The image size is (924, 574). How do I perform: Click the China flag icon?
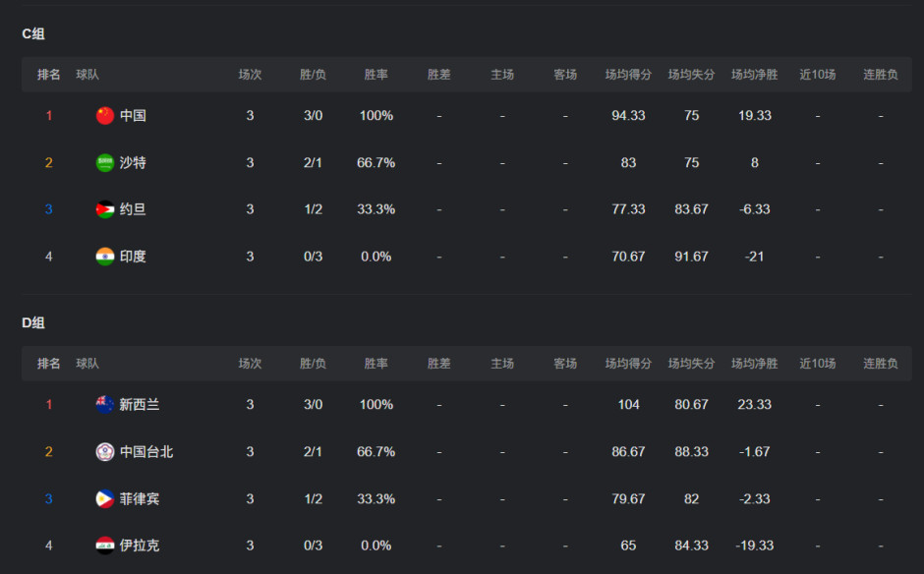click(x=105, y=115)
